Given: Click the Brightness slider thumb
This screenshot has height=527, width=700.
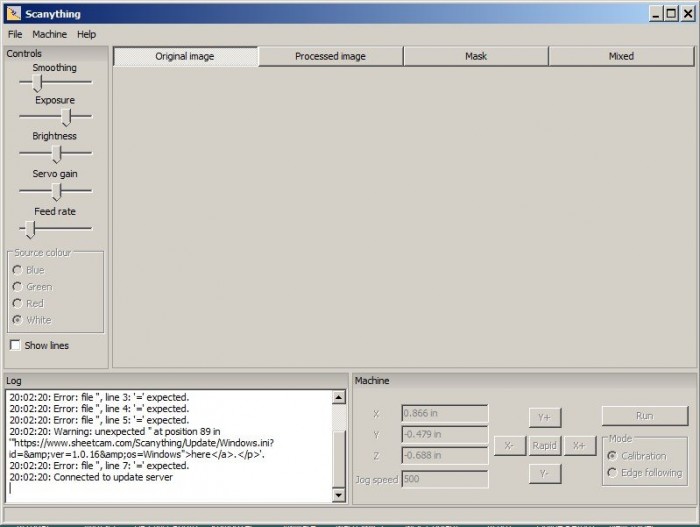Looking at the screenshot, I should [57, 153].
